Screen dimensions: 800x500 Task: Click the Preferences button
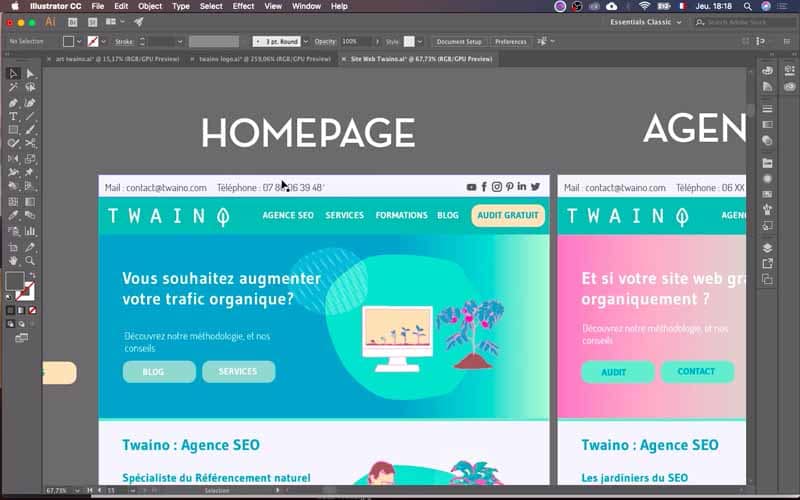(x=510, y=41)
